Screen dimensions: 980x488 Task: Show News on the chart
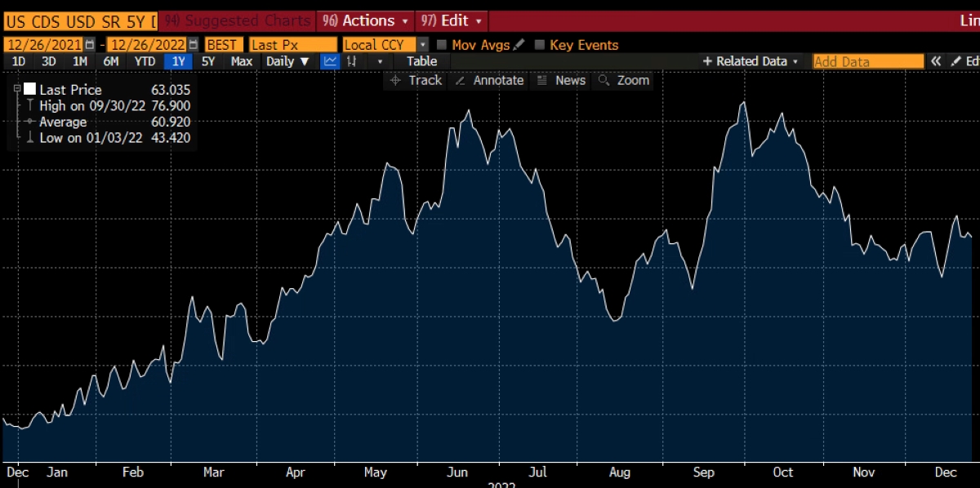(560, 80)
